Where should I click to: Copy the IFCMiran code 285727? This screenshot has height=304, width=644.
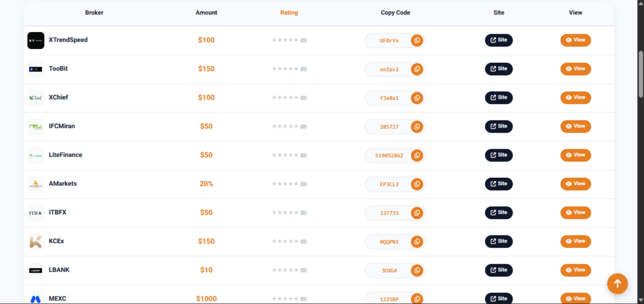tap(417, 126)
